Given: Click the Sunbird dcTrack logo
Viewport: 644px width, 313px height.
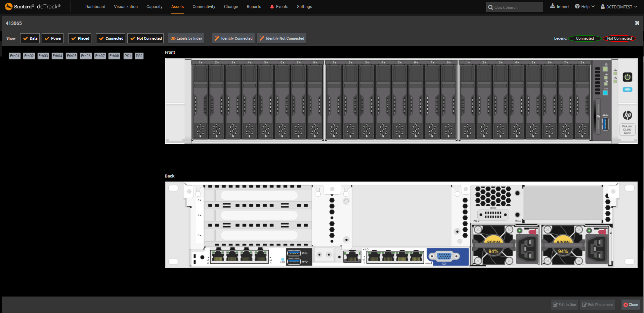Looking at the screenshot, I should [33, 6].
